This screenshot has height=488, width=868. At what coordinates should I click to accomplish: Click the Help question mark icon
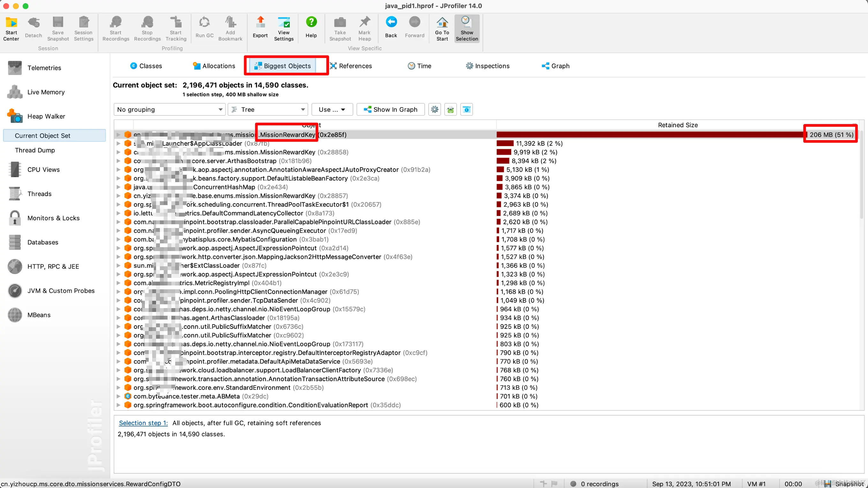311,27
